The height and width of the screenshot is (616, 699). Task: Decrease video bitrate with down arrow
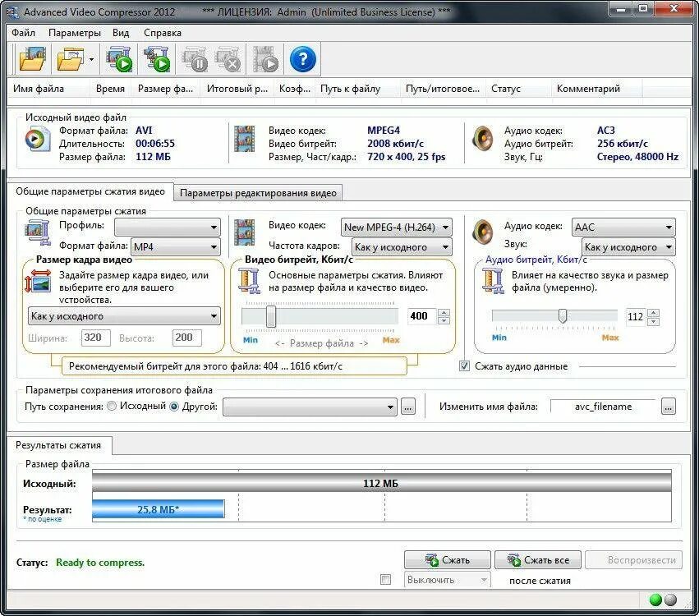tap(444, 320)
